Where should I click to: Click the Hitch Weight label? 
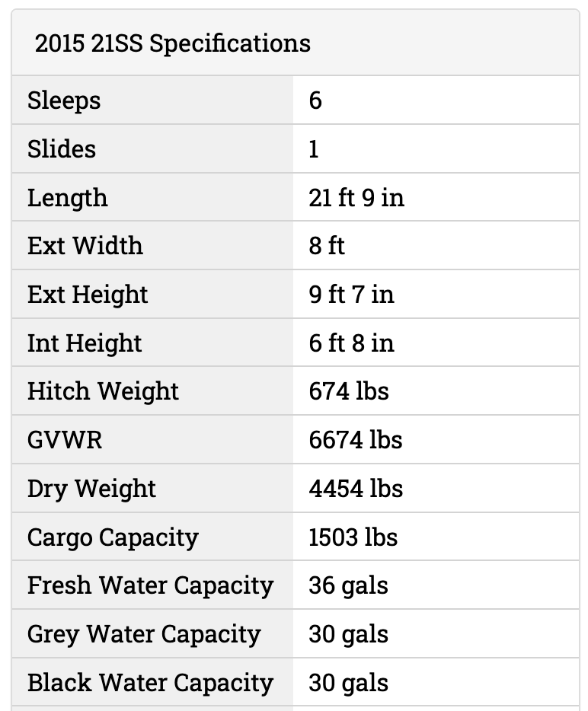pos(103,391)
